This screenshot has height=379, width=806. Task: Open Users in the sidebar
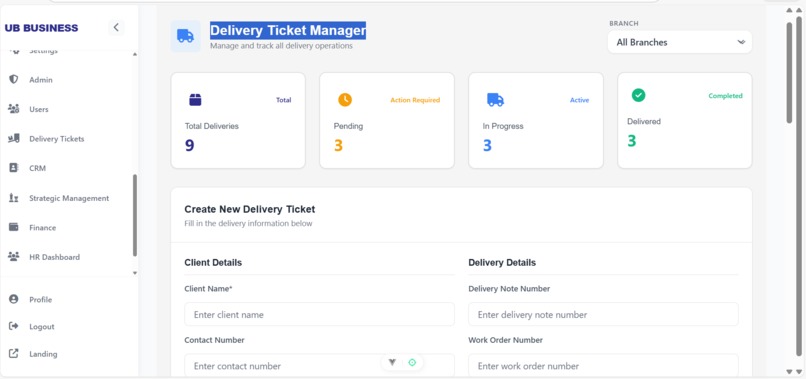[x=39, y=109]
